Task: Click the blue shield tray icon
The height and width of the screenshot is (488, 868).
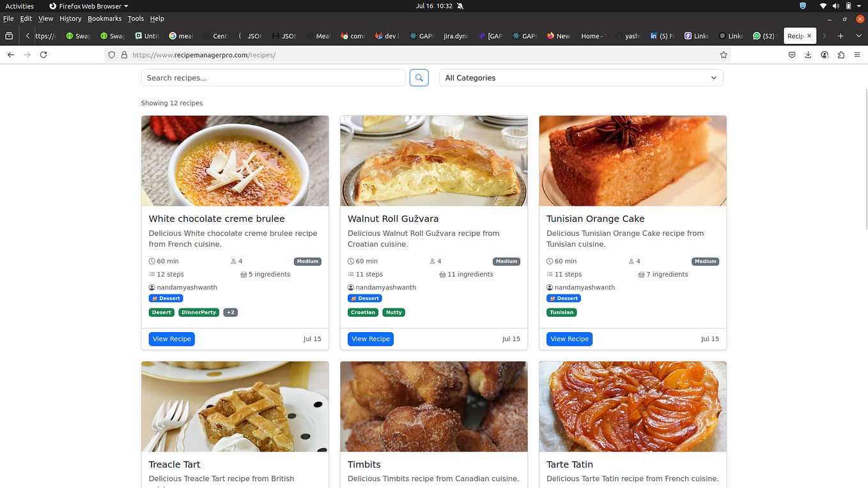Action: coord(803,6)
